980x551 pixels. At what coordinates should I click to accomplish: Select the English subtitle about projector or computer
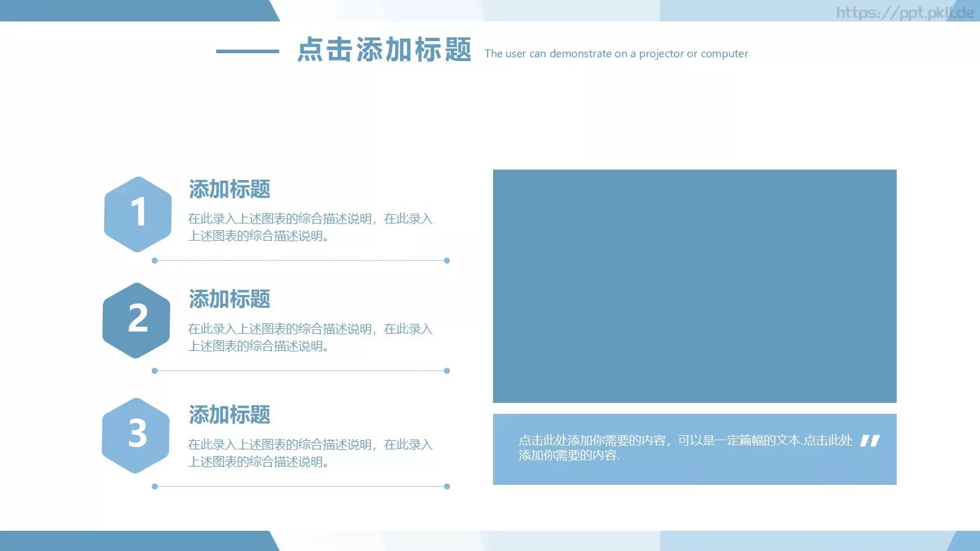[x=616, y=54]
